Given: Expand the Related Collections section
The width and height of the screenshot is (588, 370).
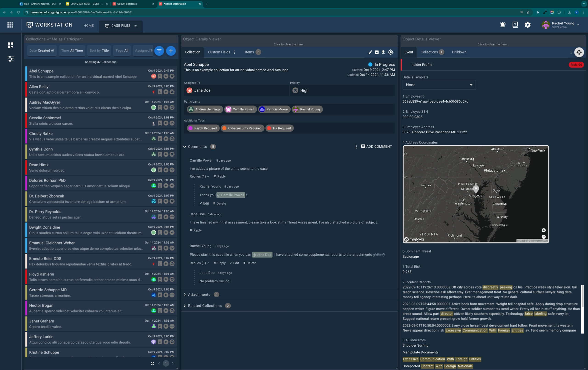Looking at the screenshot, I should click(185, 306).
